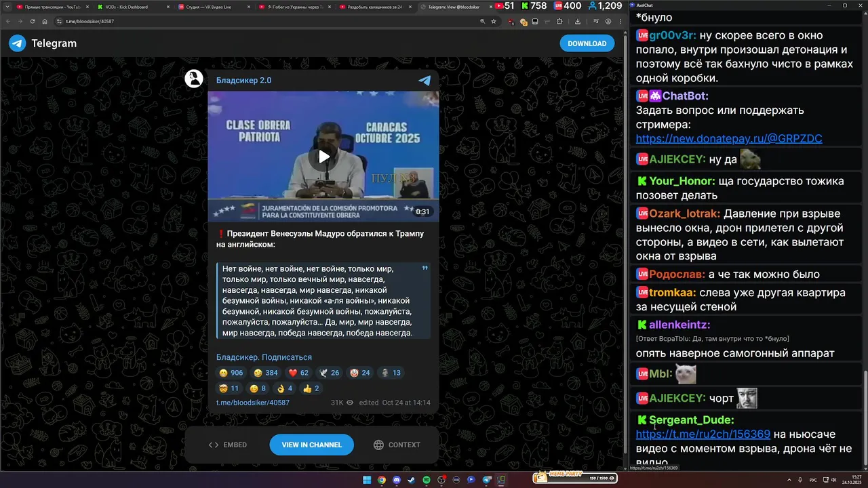The image size is (868, 488).
Task: Click Ozark_lotrak username in chat
Action: pyautogui.click(x=684, y=213)
